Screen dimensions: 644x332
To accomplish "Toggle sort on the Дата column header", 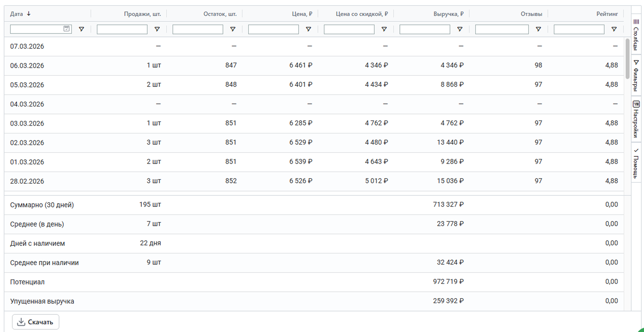I will pyautogui.click(x=17, y=14).
